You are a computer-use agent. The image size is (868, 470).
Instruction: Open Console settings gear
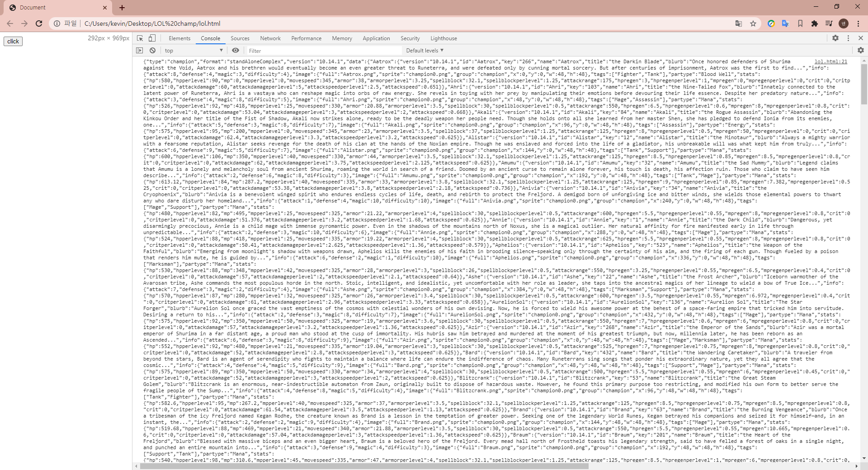coord(861,51)
